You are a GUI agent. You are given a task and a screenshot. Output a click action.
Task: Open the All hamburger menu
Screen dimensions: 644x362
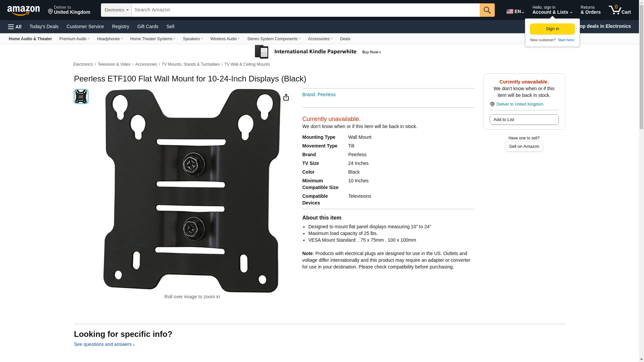pos(15,27)
